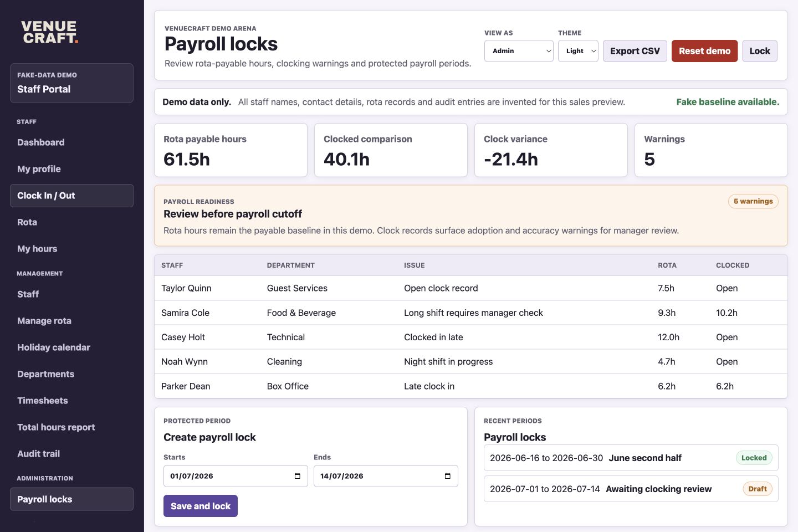Select Payroll locks in sidebar
The height and width of the screenshot is (532, 798).
(x=71, y=499)
